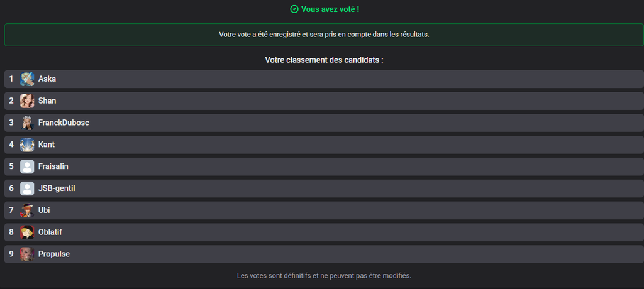Click Aska's avatar icon
The height and width of the screenshot is (289, 644).
point(27,79)
